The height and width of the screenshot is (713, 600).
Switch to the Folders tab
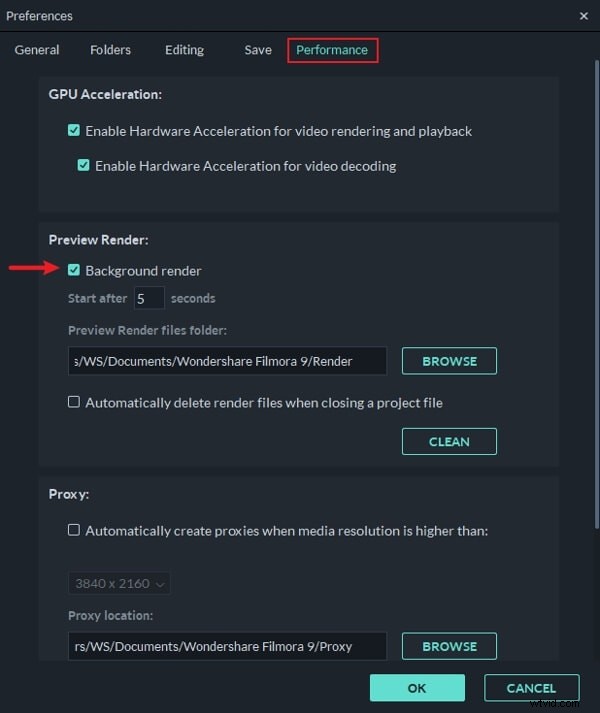point(111,50)
